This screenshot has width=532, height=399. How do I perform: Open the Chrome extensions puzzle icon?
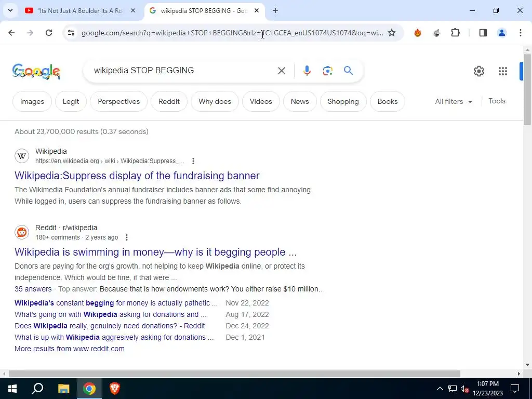(455, 33)
